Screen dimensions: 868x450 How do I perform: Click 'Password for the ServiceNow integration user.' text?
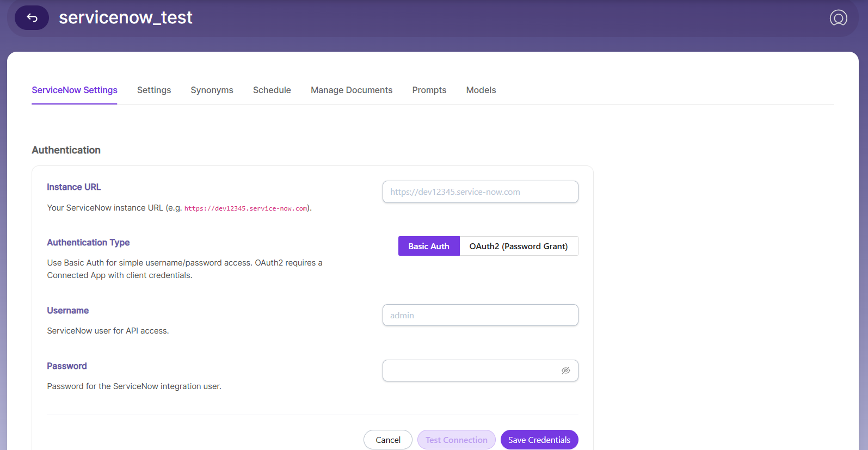134,386
